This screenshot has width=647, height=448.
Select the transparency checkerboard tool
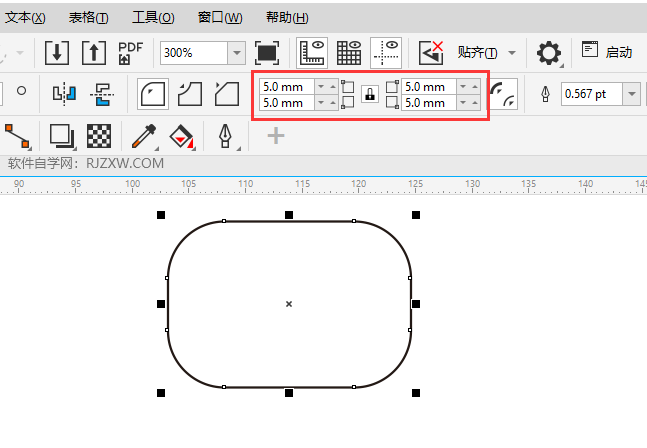click(x=99, y=136)
